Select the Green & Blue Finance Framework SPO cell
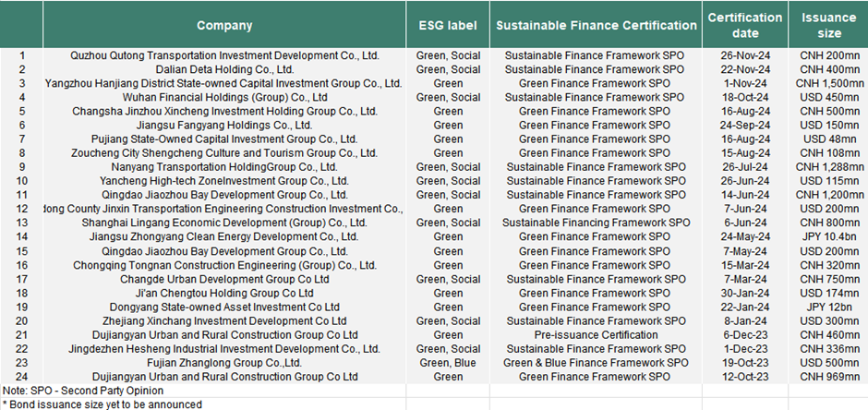Screen dimensions: 868x410 point(596,363)
